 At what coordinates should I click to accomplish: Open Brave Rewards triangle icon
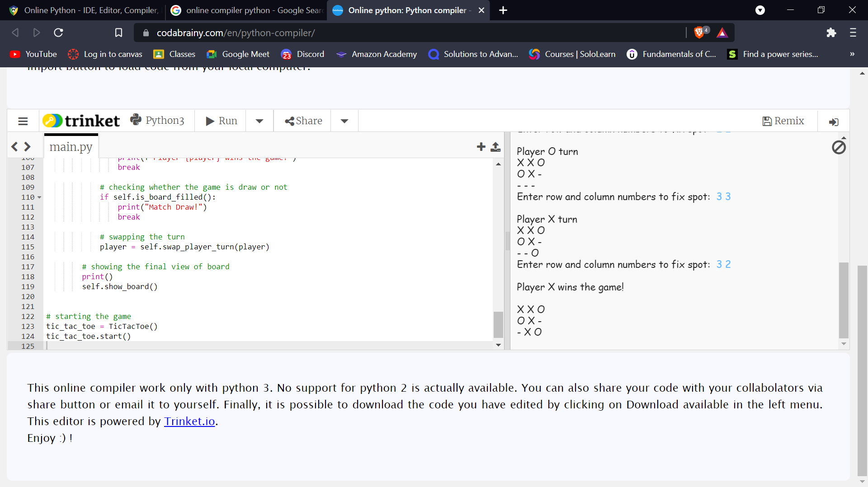722,33
